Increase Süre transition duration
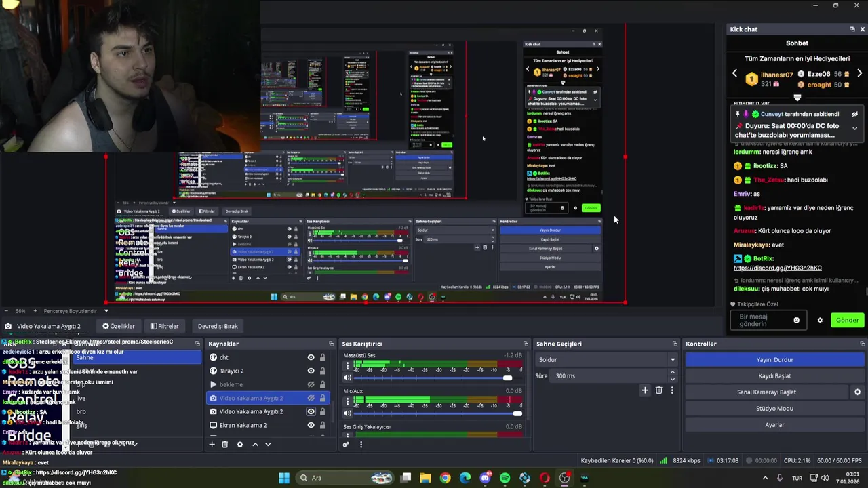 click(672, 373)
